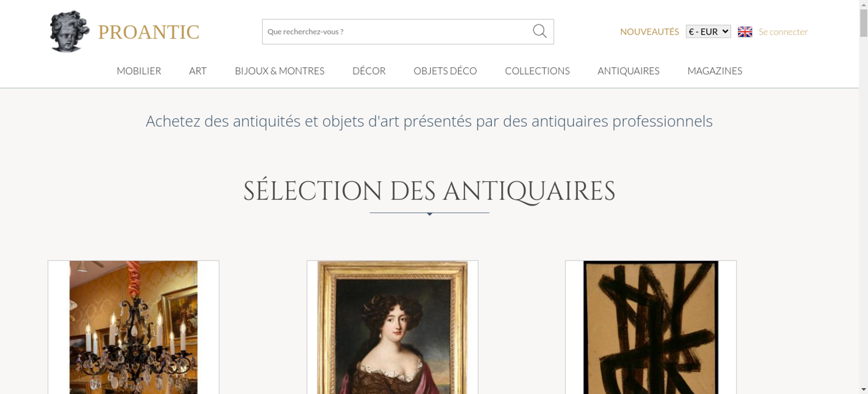
Task: Open the € - EUR currency dropdown
Action: (x=708, y=32)
